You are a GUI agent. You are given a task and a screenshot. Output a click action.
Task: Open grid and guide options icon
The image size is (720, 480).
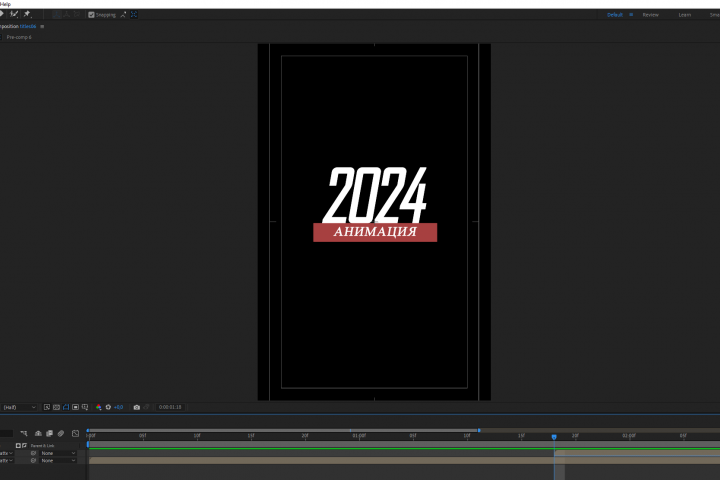[85, 407]
